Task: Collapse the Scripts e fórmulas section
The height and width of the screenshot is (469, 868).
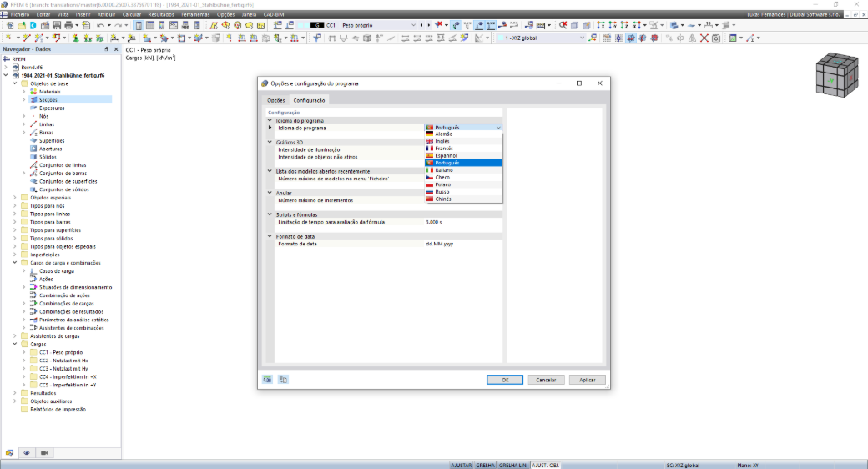Action: coord(270,214)
